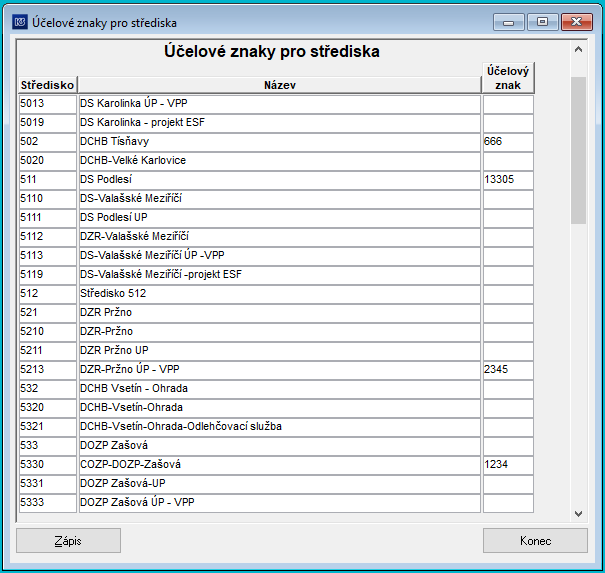The width and height of the screenshot is (605, 573).
Task: Select the Účelový znak field with 666
Action: pos(508,142)
